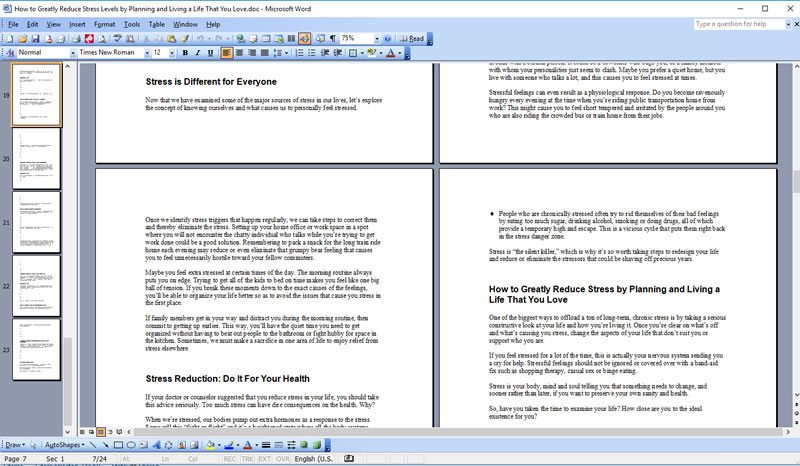This screenshot has height=466, width=800.
Task: Insert WordArt from Drawing toolbar
Action: pos(156,445)
